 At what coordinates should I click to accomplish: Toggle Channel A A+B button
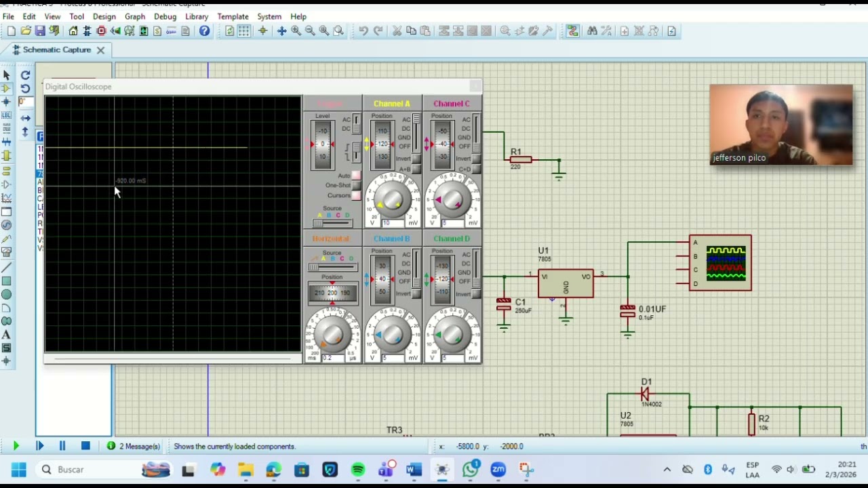pos(417,169)
